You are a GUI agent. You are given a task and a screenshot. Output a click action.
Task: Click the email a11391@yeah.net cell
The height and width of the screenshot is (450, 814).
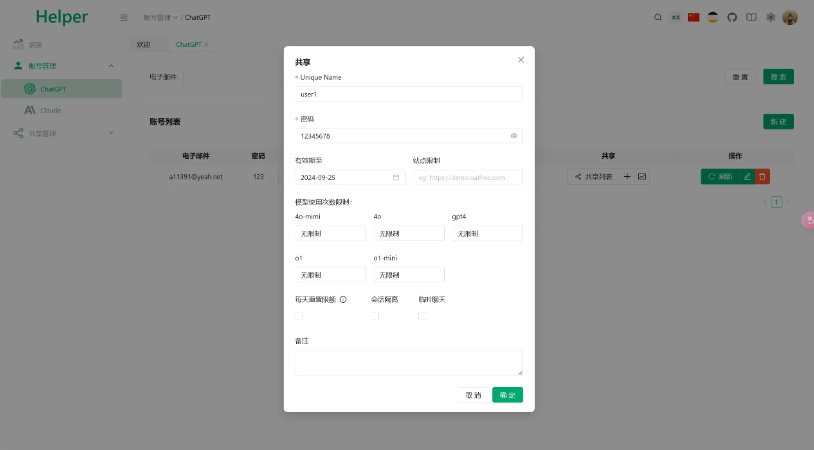(195, 176)
